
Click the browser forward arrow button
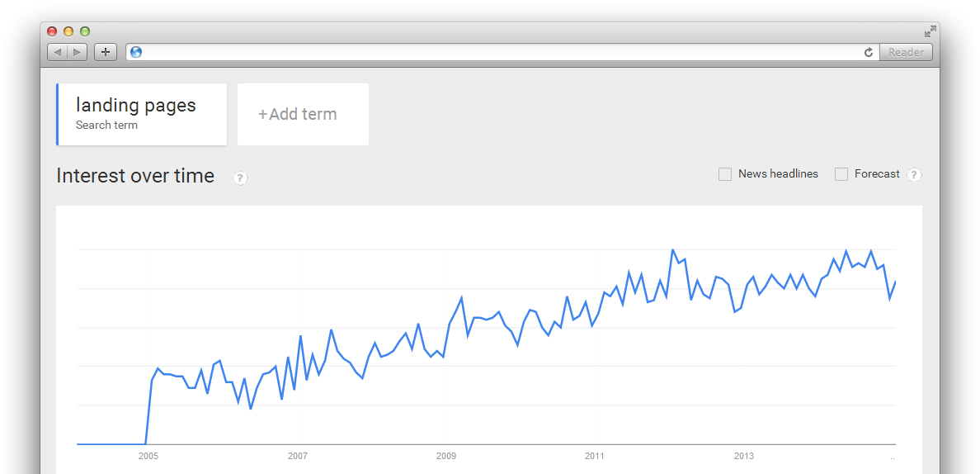[x=77, y=52]
